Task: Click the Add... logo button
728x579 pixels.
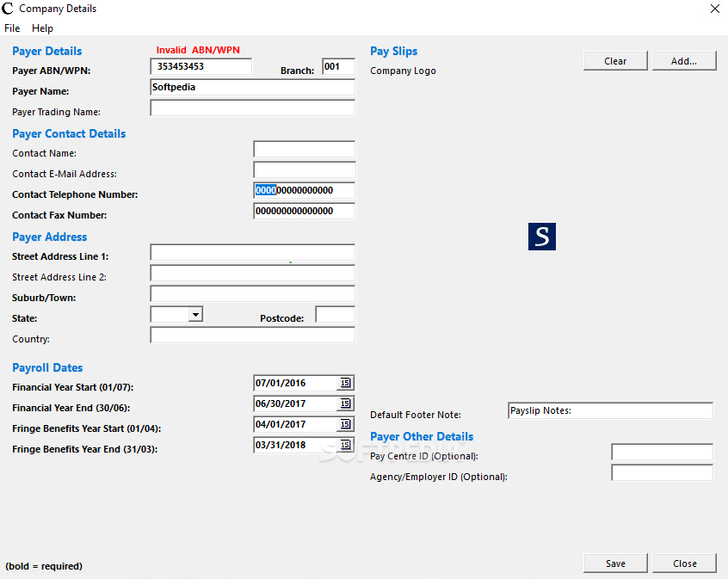Action: [684, 61]
